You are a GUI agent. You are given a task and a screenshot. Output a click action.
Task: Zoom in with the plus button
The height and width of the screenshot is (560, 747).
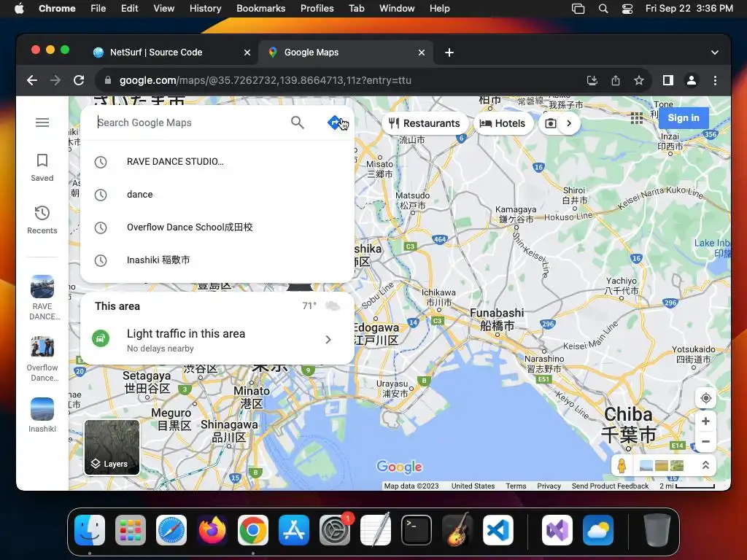coord(706,421)
